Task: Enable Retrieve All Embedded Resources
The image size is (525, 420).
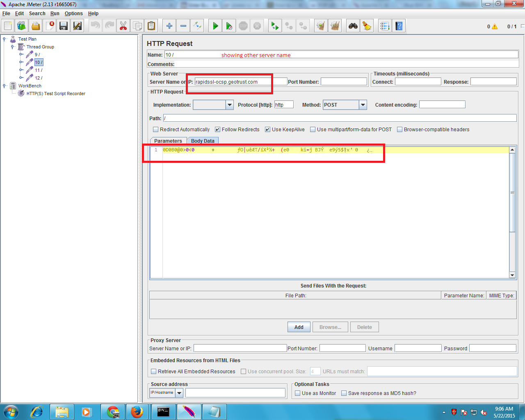Action: point(154,372)
